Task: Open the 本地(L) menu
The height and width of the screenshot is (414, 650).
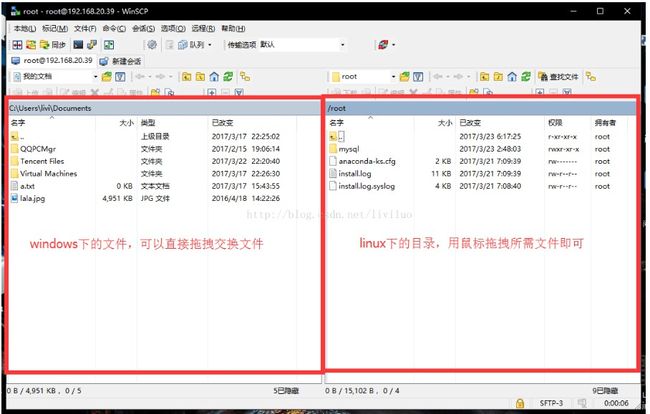Action: tap(24, 29)
